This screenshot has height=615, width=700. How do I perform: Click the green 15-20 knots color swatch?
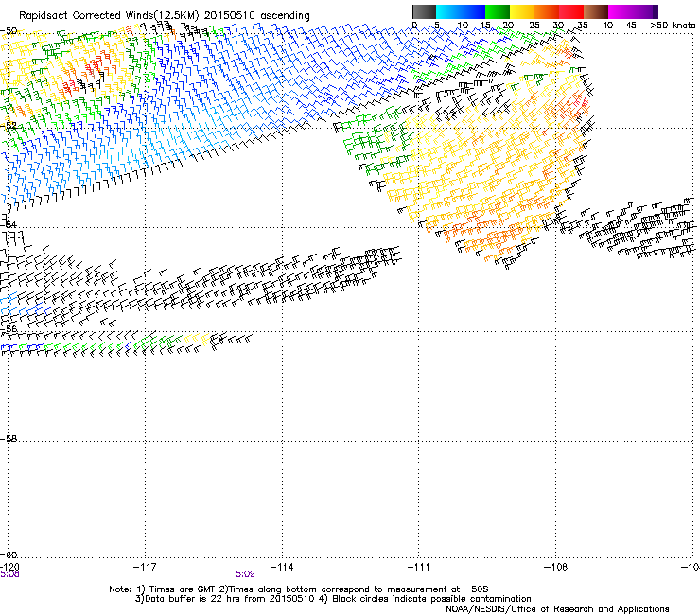(x=498, y=11)
